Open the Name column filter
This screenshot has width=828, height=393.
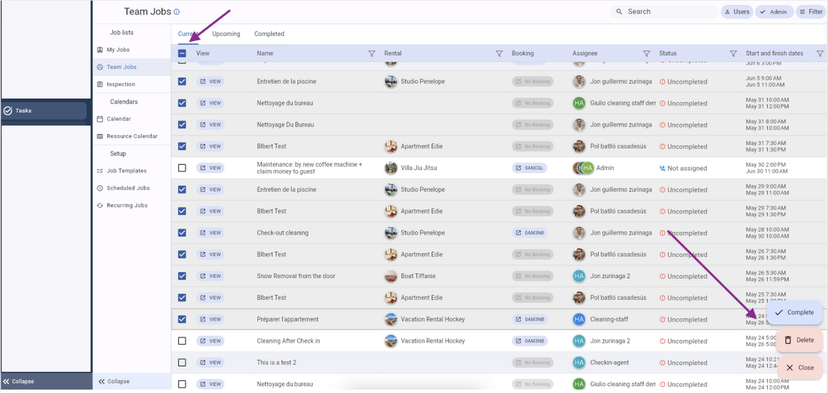point(372,53)
